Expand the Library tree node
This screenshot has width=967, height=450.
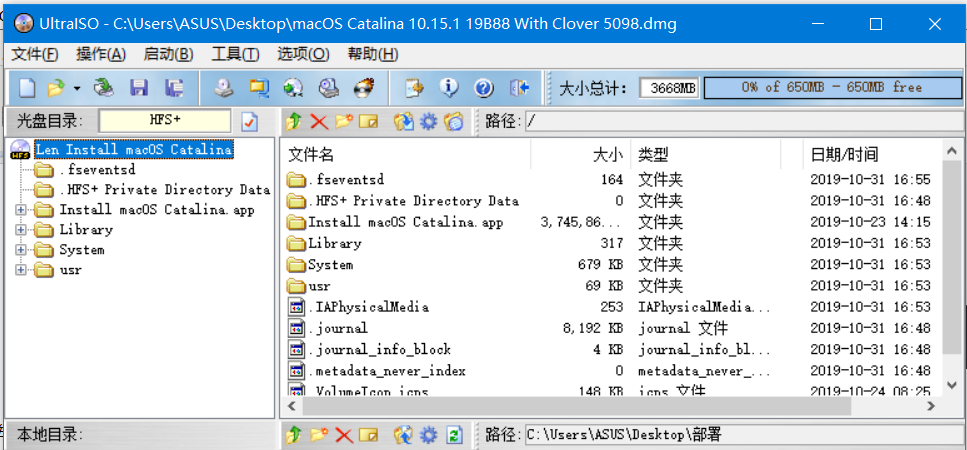21,230
